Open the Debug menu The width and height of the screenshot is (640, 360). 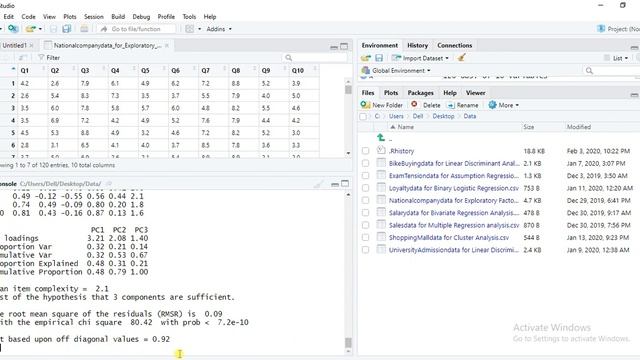click(x=141, y=17)
